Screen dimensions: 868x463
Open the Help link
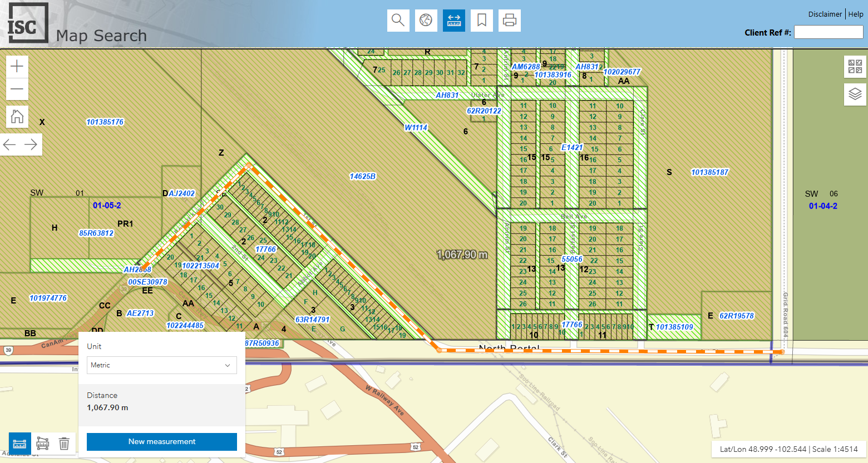click(x=856, y=14)
